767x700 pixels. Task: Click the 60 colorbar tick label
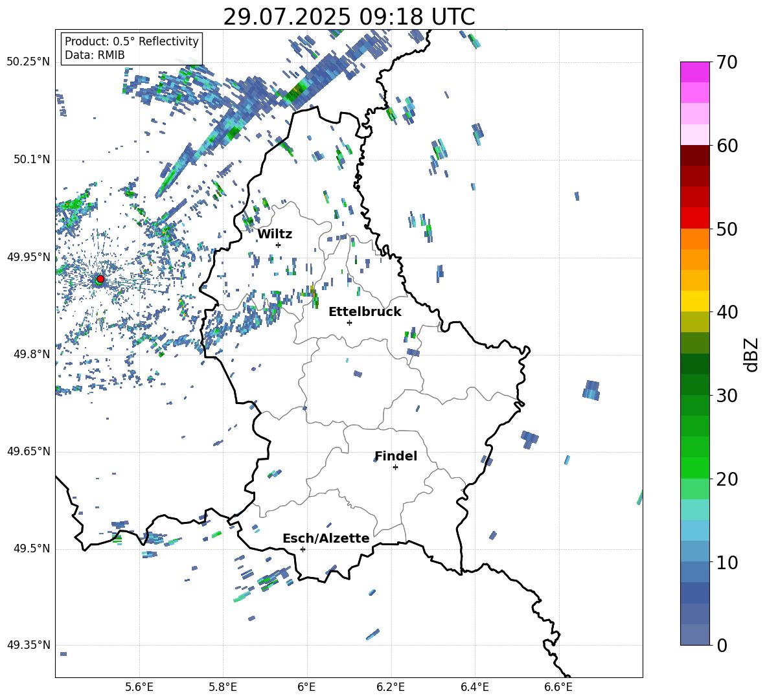(727, 146)
